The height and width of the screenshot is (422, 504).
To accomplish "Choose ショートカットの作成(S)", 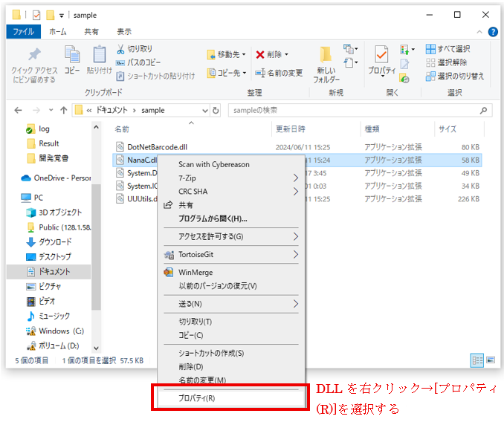I will [x=211, y=353].
